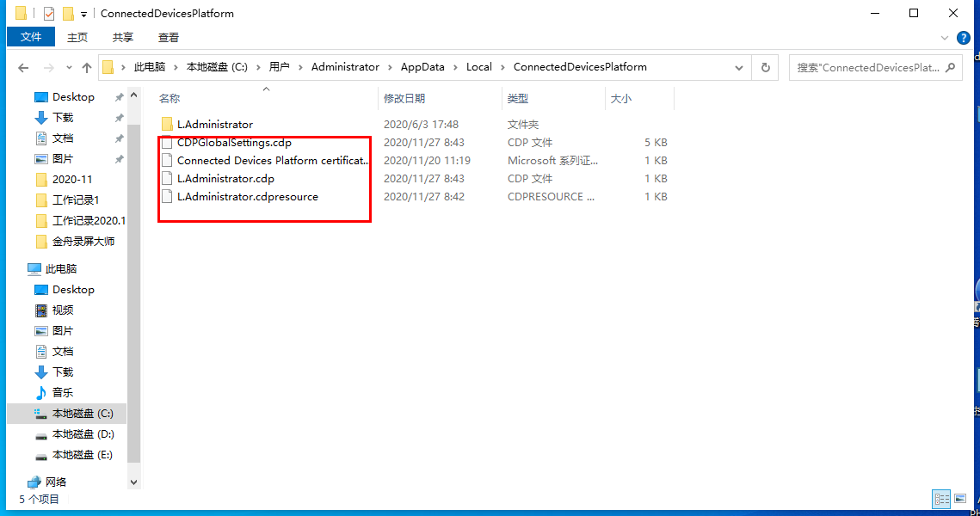Open the 2020-11 folder in sidebar
The image size is (980, 516).
coord(72,179)
